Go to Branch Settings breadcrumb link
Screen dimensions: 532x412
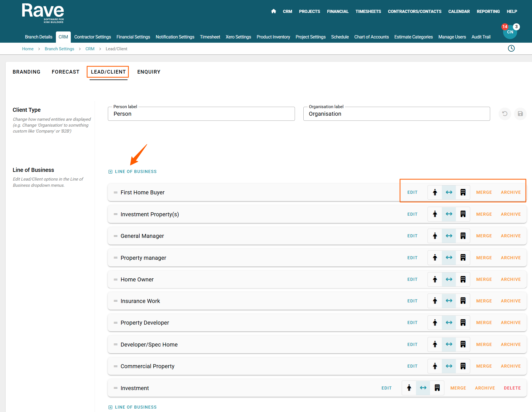(x=59, y=49)
